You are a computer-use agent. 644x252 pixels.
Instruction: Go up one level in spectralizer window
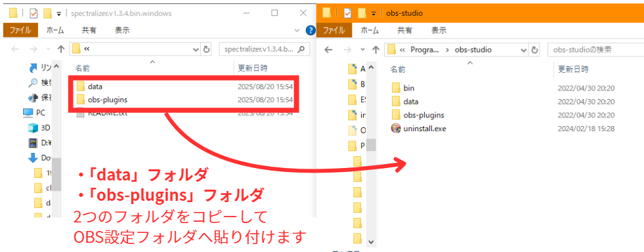click(x=61, y=50)
